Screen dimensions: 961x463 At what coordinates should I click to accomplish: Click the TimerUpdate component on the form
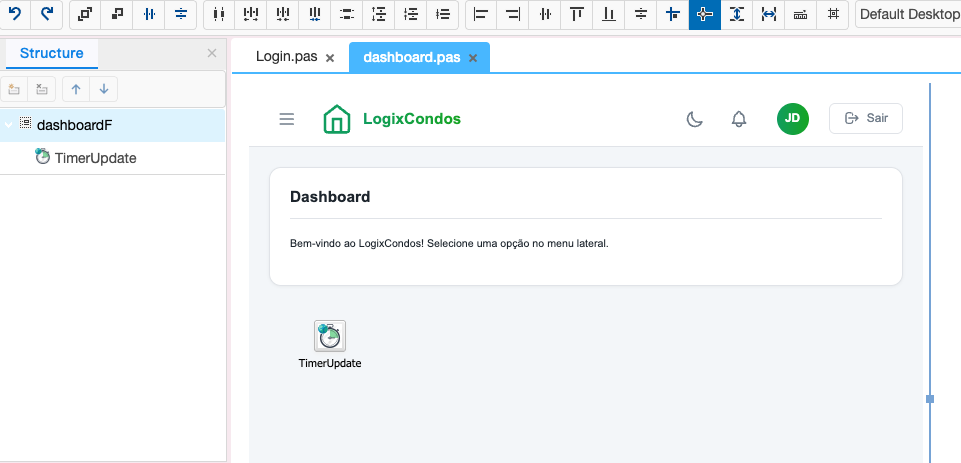[330, 337]
